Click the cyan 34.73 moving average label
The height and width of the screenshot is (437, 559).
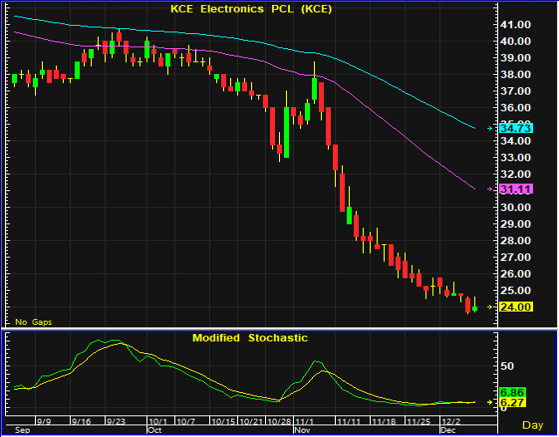point(516,128)
